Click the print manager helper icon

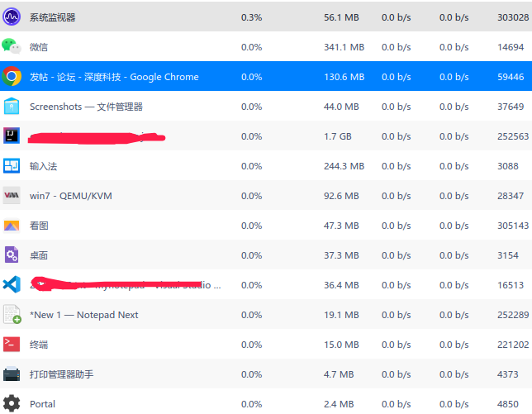pos(12,374)
